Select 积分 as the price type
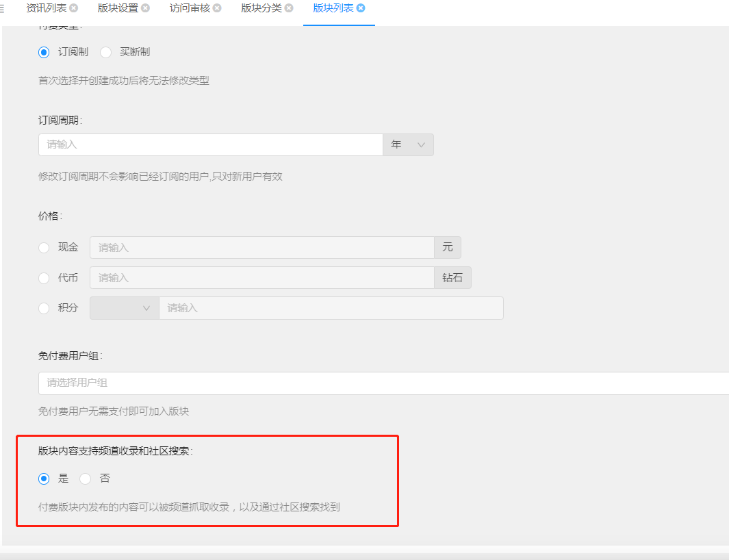 [x=44, y=308]
